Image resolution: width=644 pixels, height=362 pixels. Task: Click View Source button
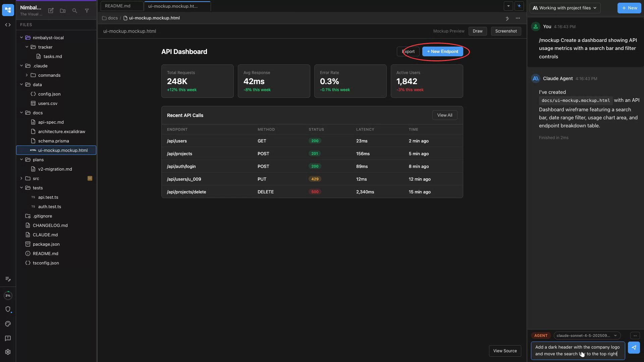coord(505,351)
